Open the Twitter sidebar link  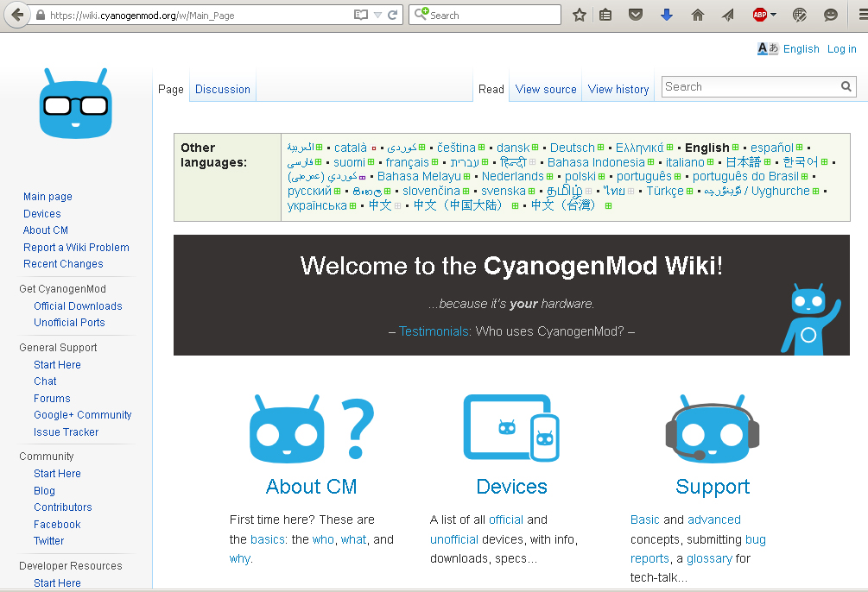(x=48, y=541)
